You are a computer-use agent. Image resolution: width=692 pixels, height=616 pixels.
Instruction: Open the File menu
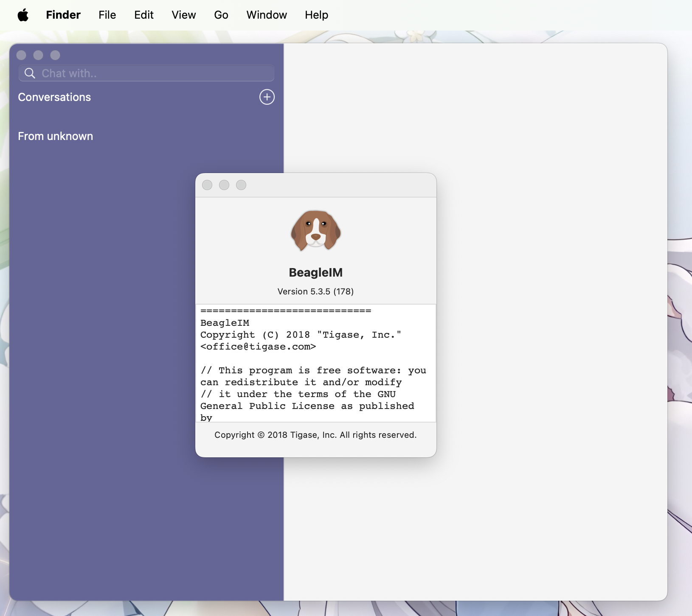pos(107,15)
